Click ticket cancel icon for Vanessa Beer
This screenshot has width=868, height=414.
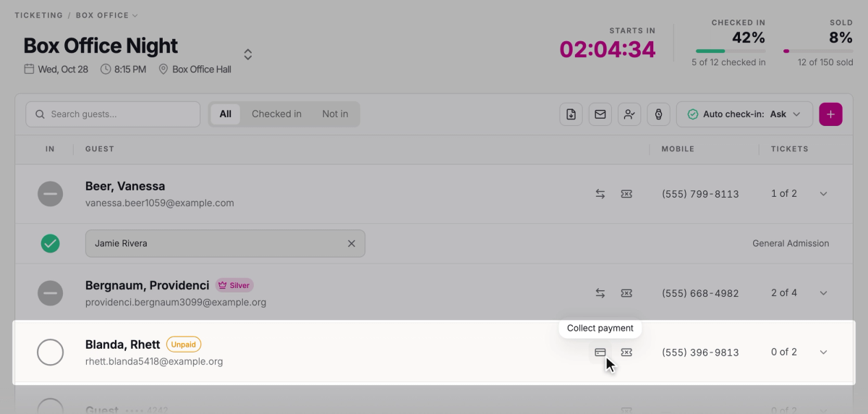coord(626,194)
